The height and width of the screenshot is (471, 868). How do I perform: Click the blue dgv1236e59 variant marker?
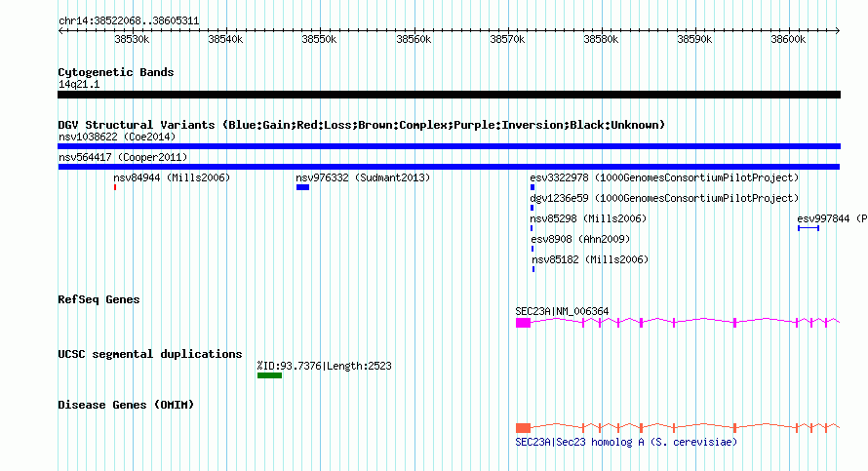(x=532, y=208)
